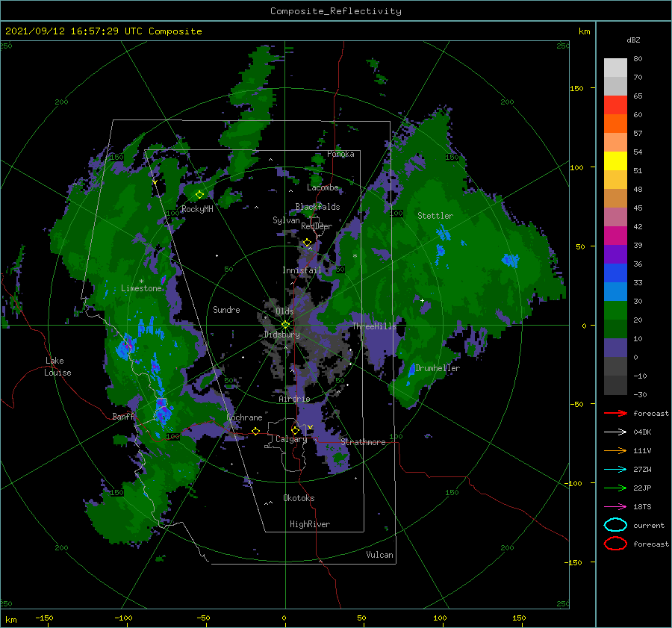Click the Airdrie city label
Screen dimensions: 672x628
click(x=294, y=399)
